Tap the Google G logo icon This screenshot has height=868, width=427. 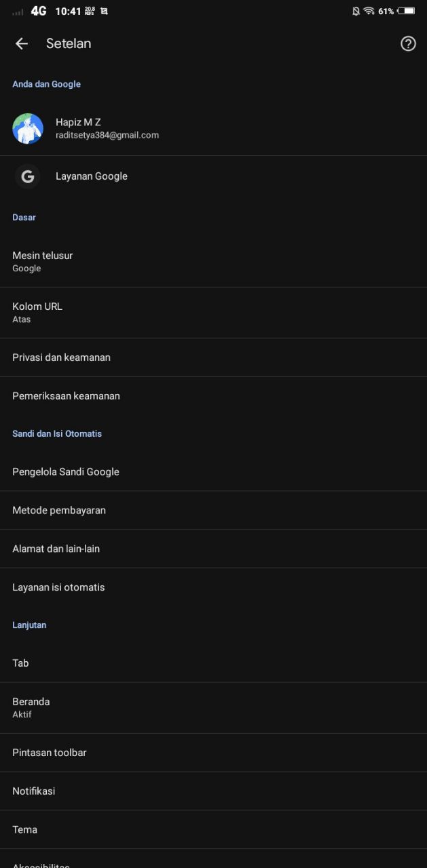[x=28, y=176]
